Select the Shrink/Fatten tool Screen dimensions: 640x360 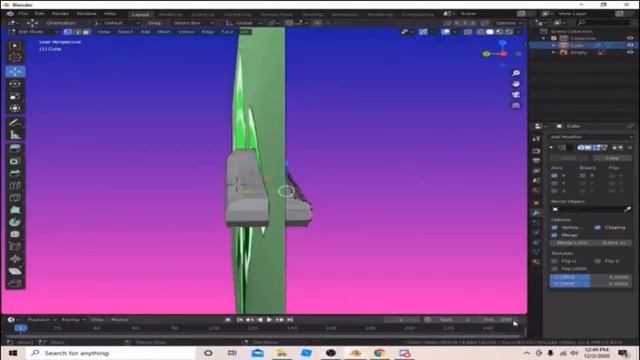click(x=15, y=259)
